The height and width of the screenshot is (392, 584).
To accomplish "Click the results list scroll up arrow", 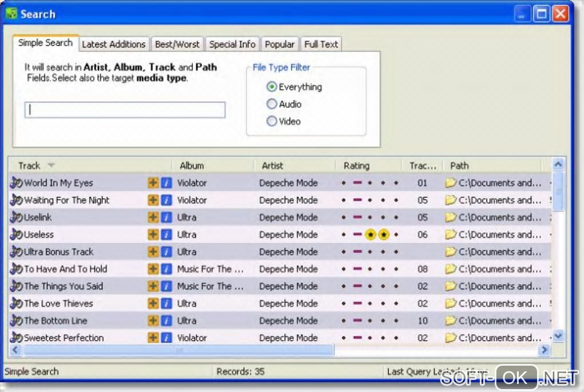I will tap(558, 165).
